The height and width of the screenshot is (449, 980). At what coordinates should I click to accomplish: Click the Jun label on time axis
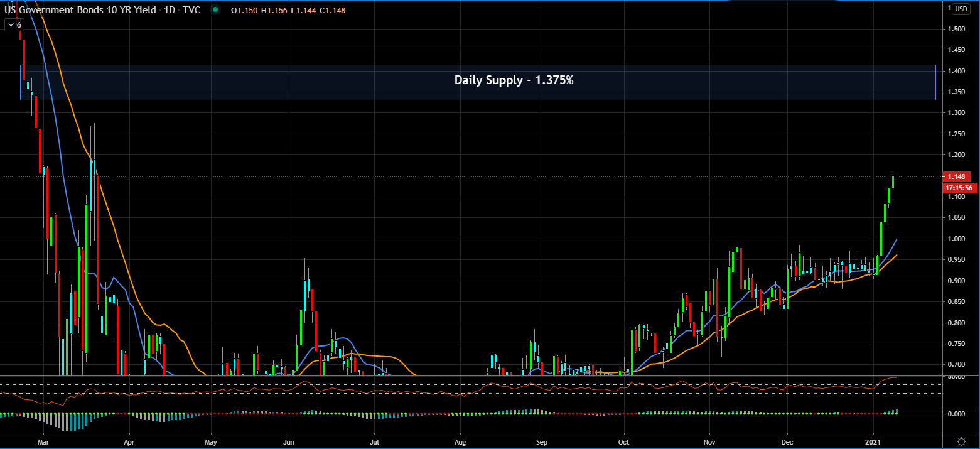point(289,442)
